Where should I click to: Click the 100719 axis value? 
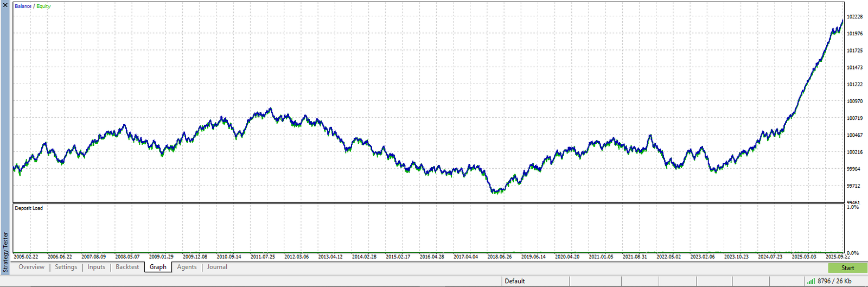(x=855, y=118)
